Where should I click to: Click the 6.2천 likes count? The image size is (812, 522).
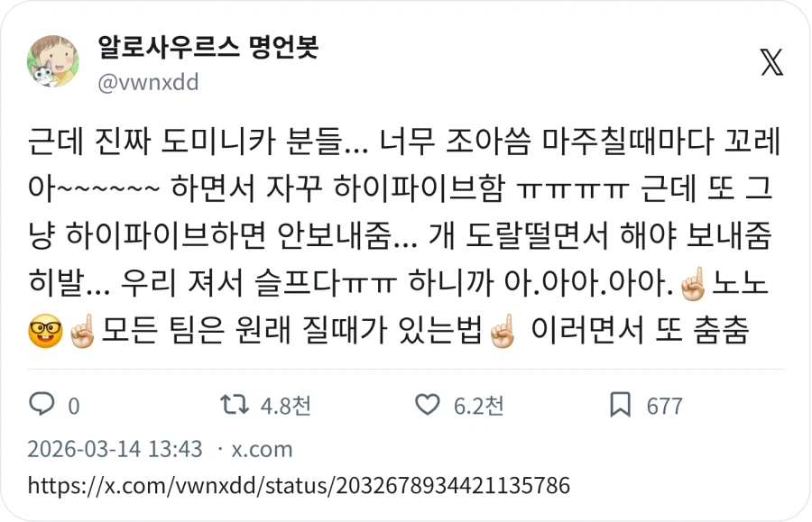point(478,406)
